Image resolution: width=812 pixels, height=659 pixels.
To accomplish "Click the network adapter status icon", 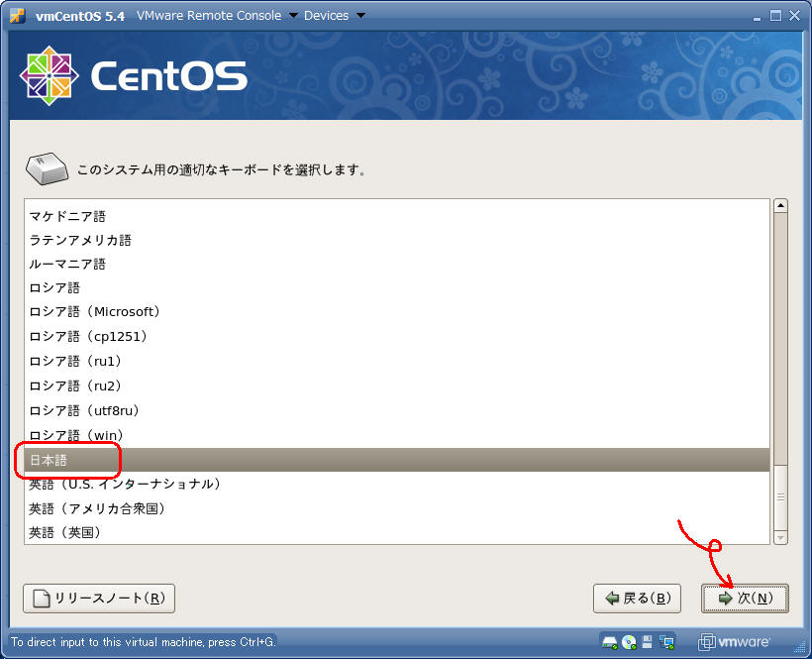I will [x=666, y=641].
